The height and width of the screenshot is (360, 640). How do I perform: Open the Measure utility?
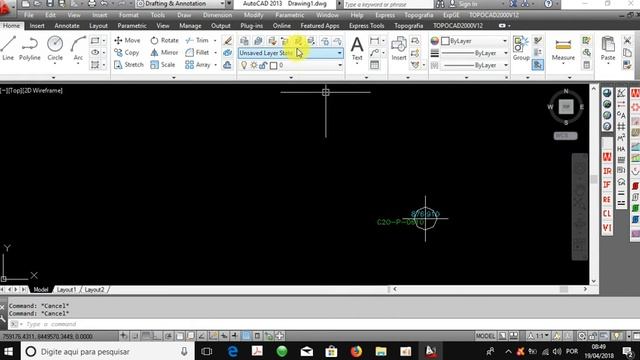(563, 48)
